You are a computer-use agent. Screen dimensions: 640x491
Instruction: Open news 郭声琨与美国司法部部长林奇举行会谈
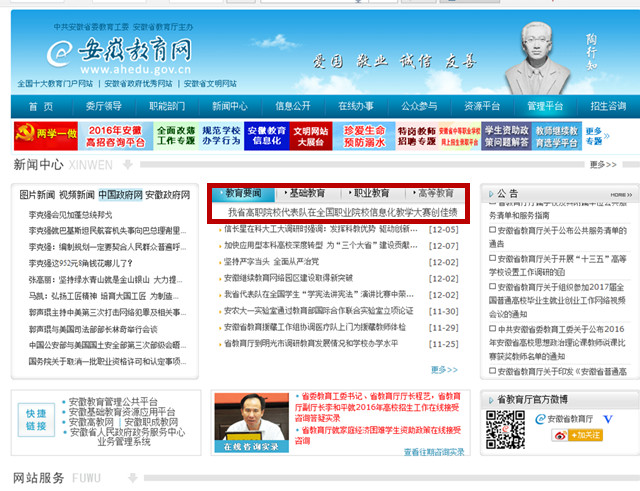(x=93, y=329)
